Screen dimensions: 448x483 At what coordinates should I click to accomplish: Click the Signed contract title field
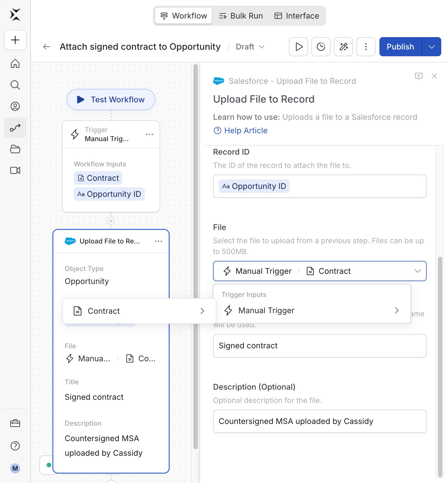[x=320, y=346]
